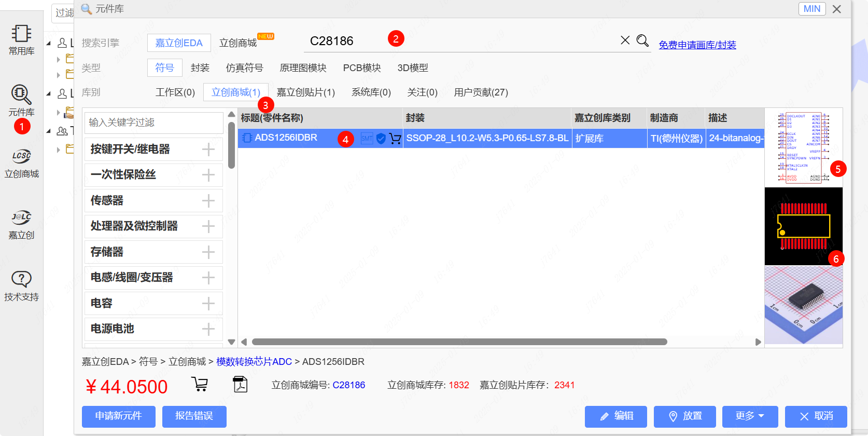Open the 立创商城 LCSC sidebar icon

point(21,163)
